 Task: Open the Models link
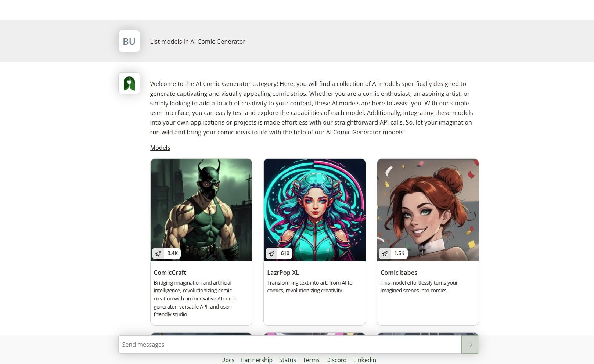[x=160, y=147]
